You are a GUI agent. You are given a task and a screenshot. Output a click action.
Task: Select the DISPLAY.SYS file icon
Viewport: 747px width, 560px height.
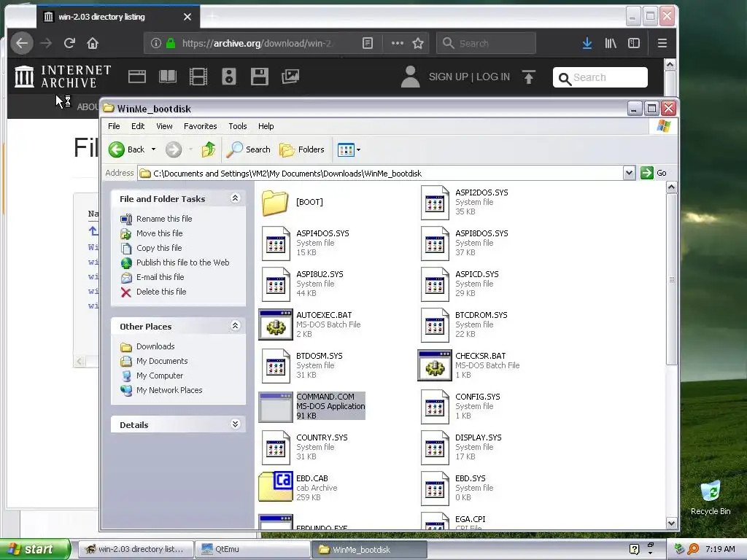coord(435,448)
